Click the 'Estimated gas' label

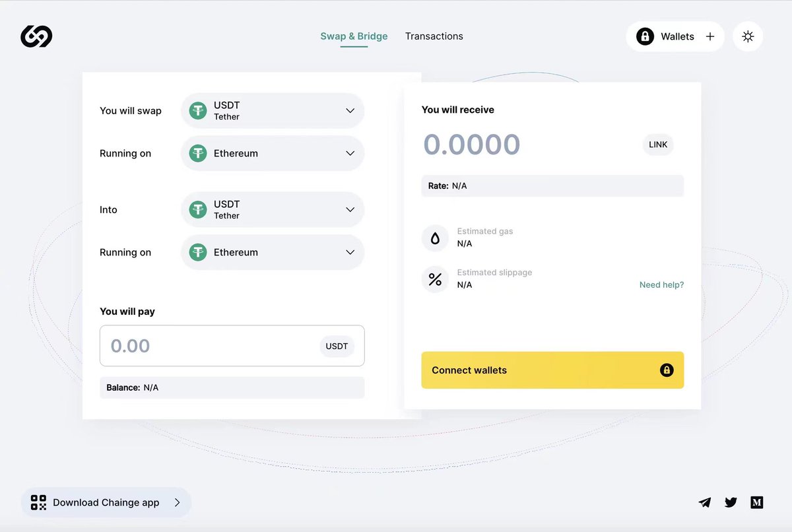pyautogui.click(x=485, y=231)
